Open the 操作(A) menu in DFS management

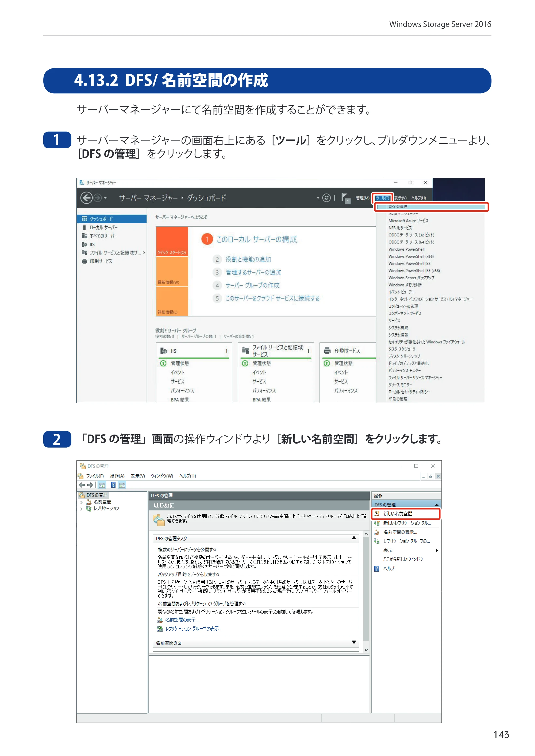click(117, 476)
